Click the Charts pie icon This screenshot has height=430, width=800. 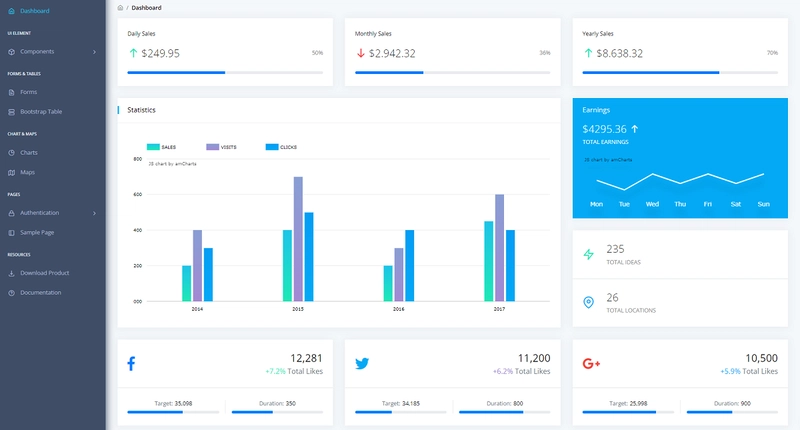(x=11, y=153)
